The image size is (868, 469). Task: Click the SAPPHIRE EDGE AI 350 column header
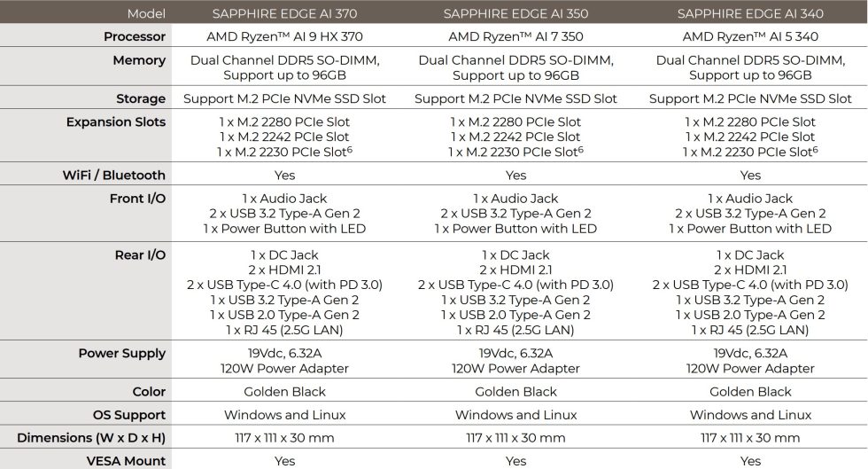coord(515,13)
